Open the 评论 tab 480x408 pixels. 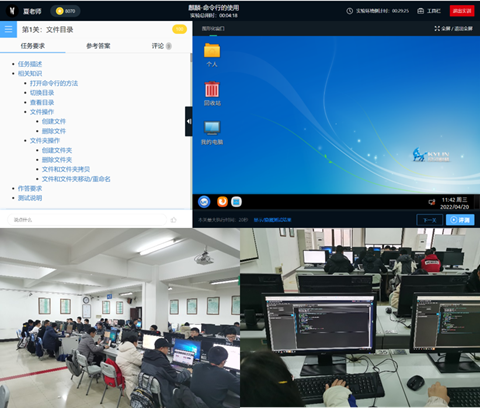[x=161, y=46]
